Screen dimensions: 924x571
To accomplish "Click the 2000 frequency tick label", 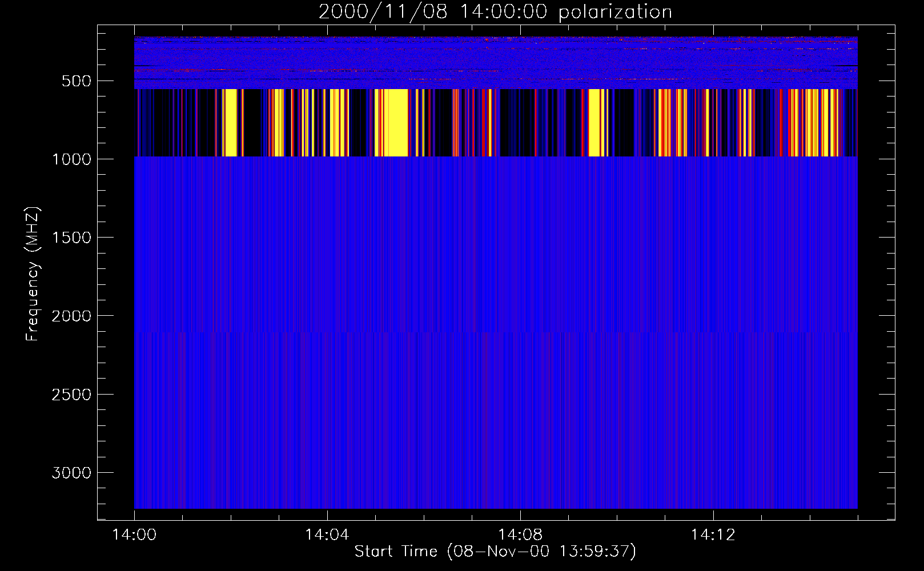I will (x=71, y=316).
